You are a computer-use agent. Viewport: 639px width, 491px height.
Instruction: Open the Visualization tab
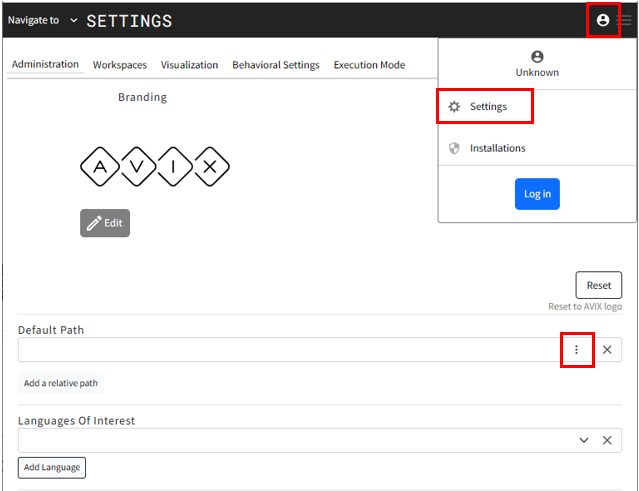tap(189, 65)
